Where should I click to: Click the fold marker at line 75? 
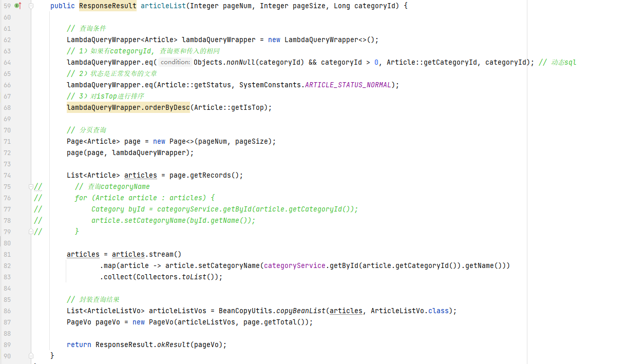(x=31, y=187)
